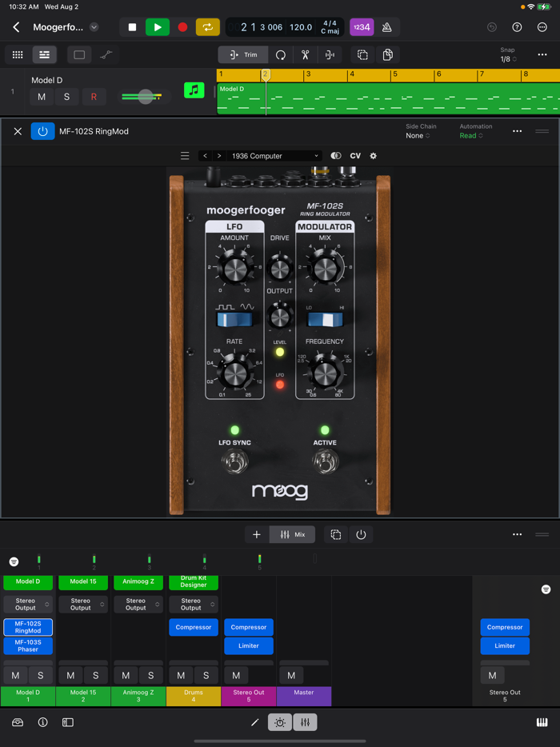Open the Snap 1/8 value dropdown

point(508,59)
